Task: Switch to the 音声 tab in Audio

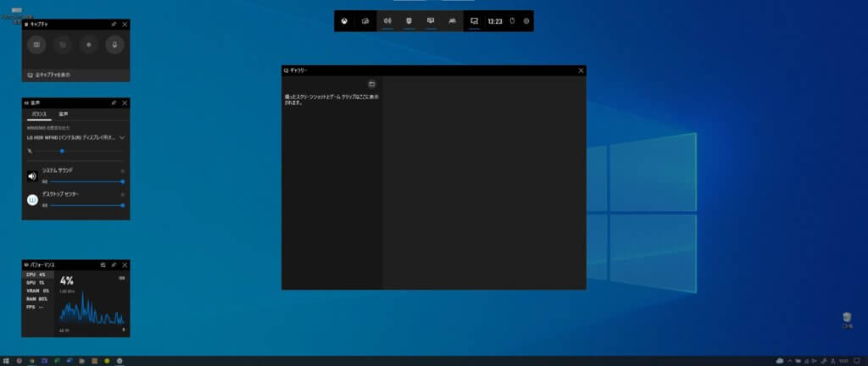Action: [64, 114]
